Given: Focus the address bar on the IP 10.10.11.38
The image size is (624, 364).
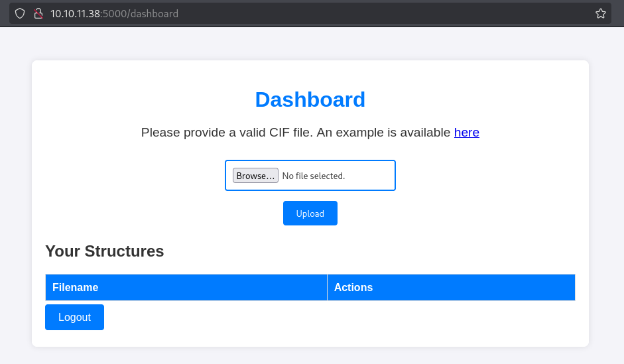Looking at the screenshot, I should 75,13.
